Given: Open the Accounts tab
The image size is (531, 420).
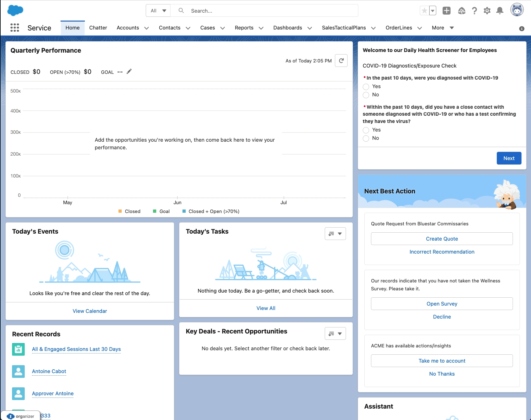Looking at the screenshot, I should 128,28.
